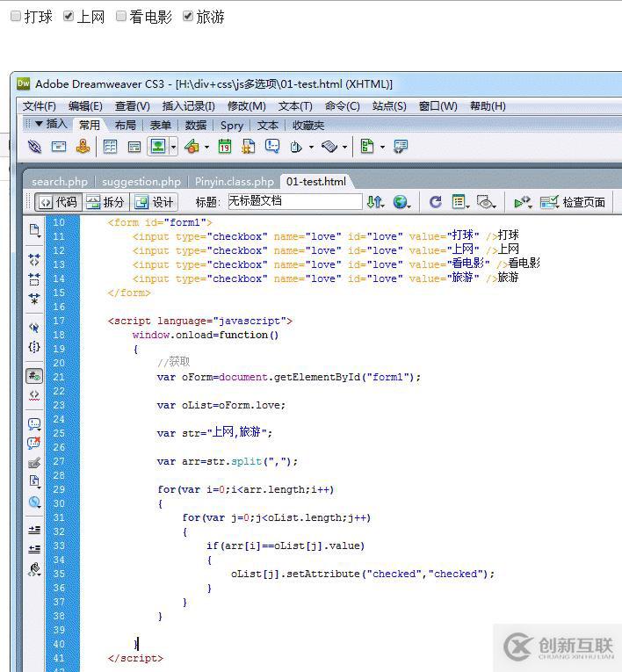Open the Media insert dropdown
This screenshot has height=672, width=622.
[207, 147]
